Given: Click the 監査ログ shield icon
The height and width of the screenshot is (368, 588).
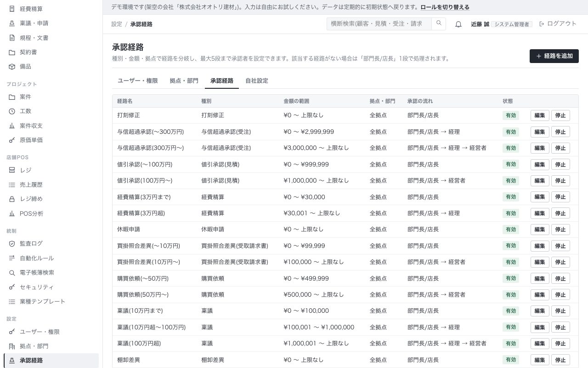Looking at the screenshot, I should (x=12, y=243).
